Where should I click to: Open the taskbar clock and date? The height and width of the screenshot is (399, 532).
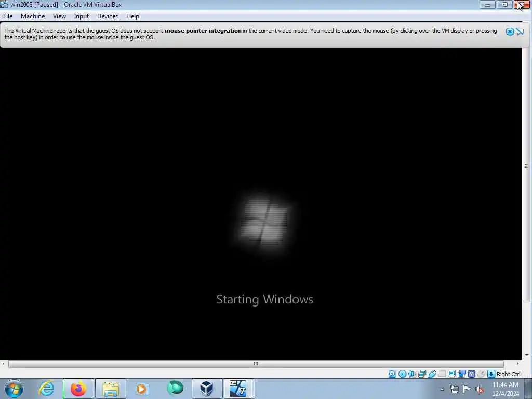[x=505, y=389]
